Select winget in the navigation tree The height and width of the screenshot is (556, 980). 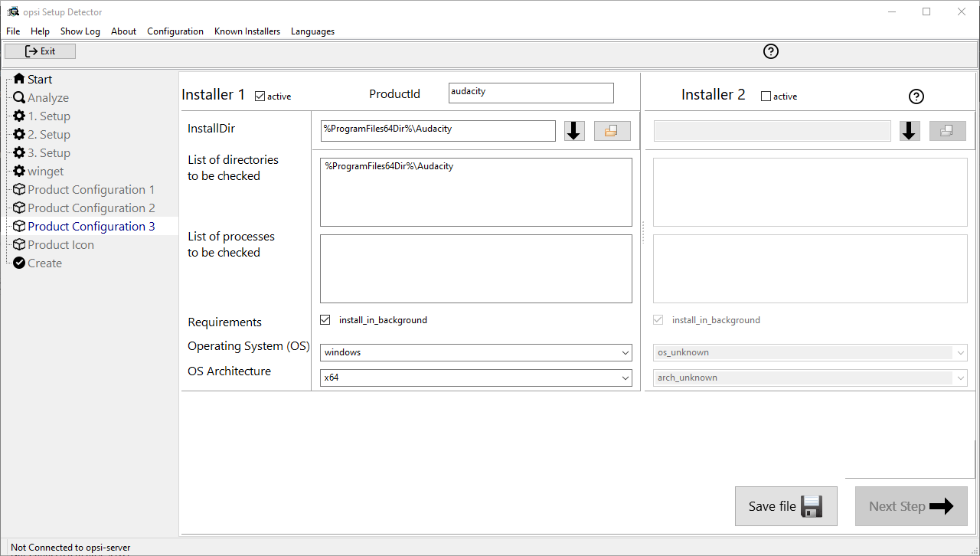click(46, 171)
